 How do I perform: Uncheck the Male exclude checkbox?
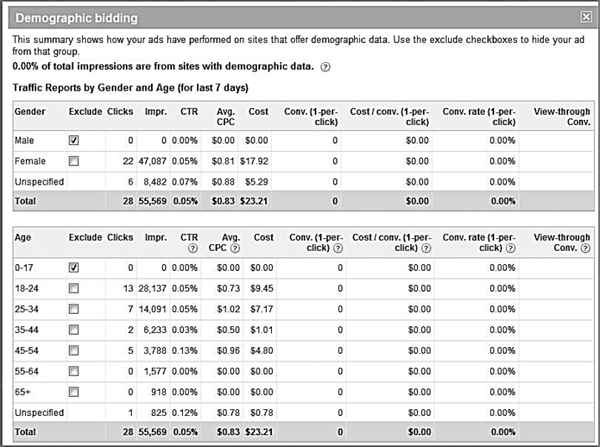(74, 140)
